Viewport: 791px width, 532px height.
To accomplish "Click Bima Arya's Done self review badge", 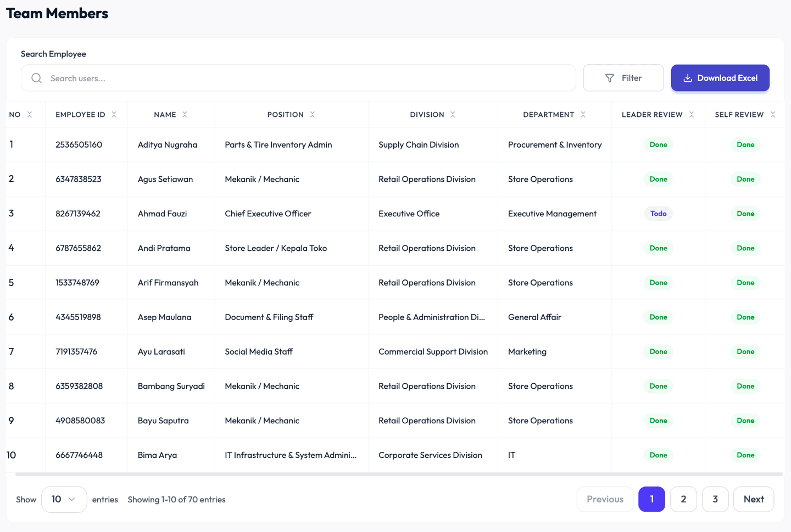I will (745, 455).
